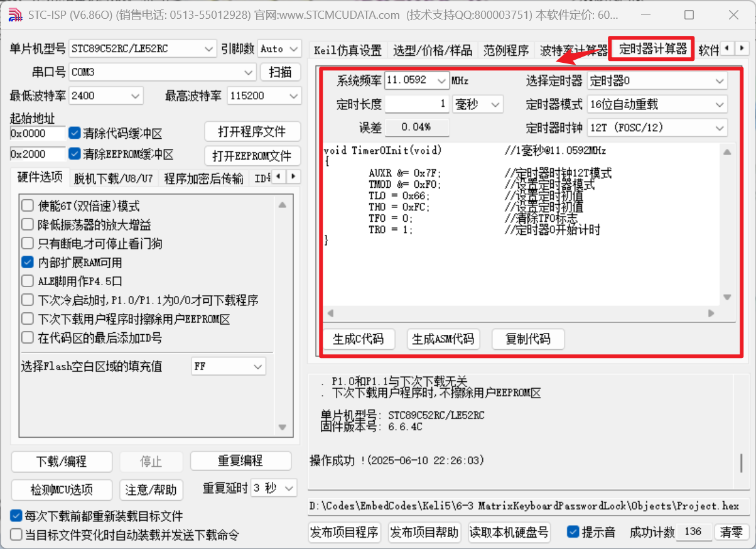Viewport: 756px width, 549px height.
Task: Open 最高波特率 115200 dropdown
Action: [x=264, y=96]
